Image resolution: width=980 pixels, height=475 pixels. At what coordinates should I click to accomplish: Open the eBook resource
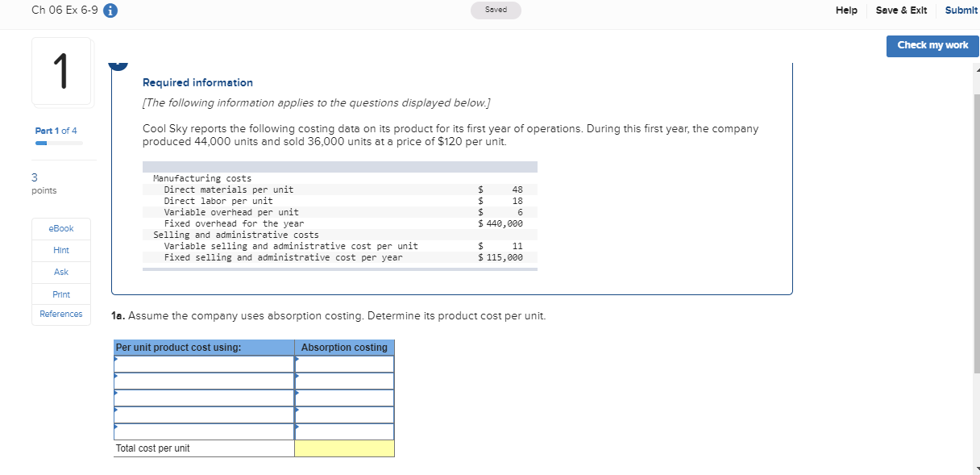(60, 228)
